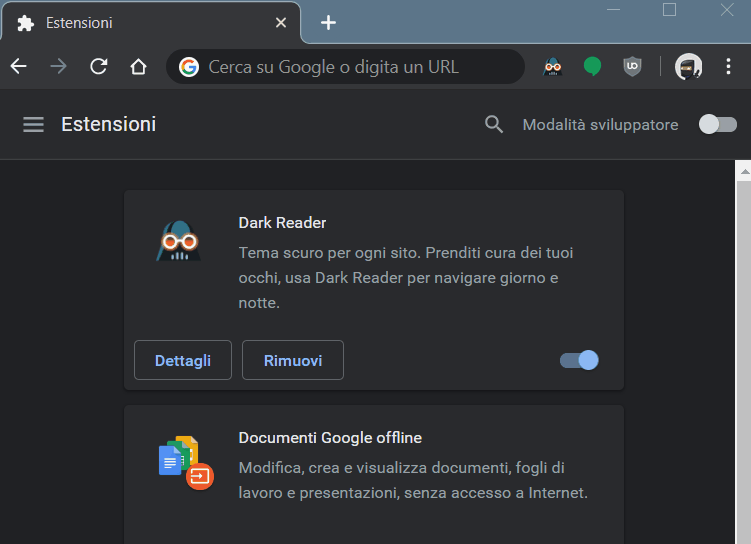This screenshot has height=544, width=751.
Task: Open uBlock Origin shield extension
Action: [x=632, y=67]
